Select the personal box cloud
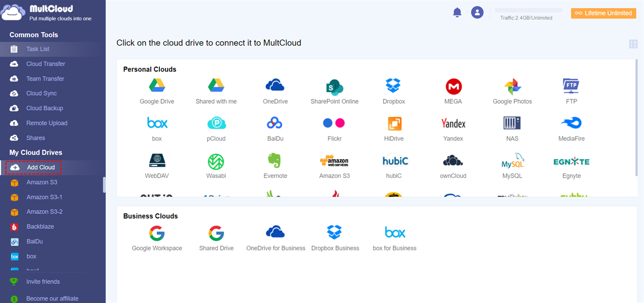Viewport: 644px width, 303px height. (157, 128)
